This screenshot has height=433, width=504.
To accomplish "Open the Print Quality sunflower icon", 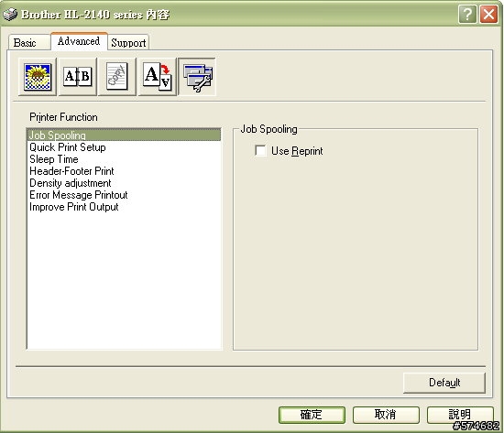I will 38,77.
